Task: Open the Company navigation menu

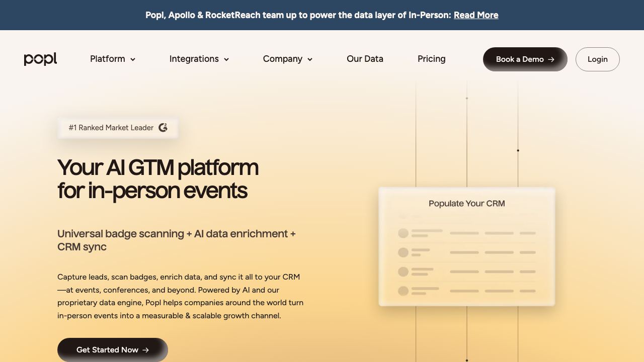Action: pyautogui.click(x=288, y=59)
